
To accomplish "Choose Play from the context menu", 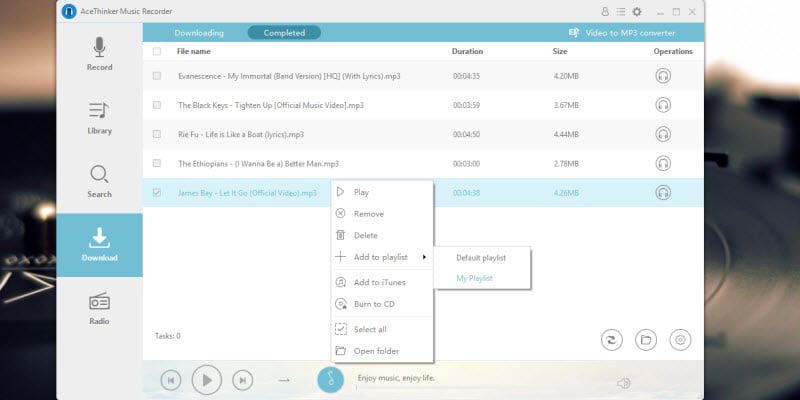I will pos(382,192).
